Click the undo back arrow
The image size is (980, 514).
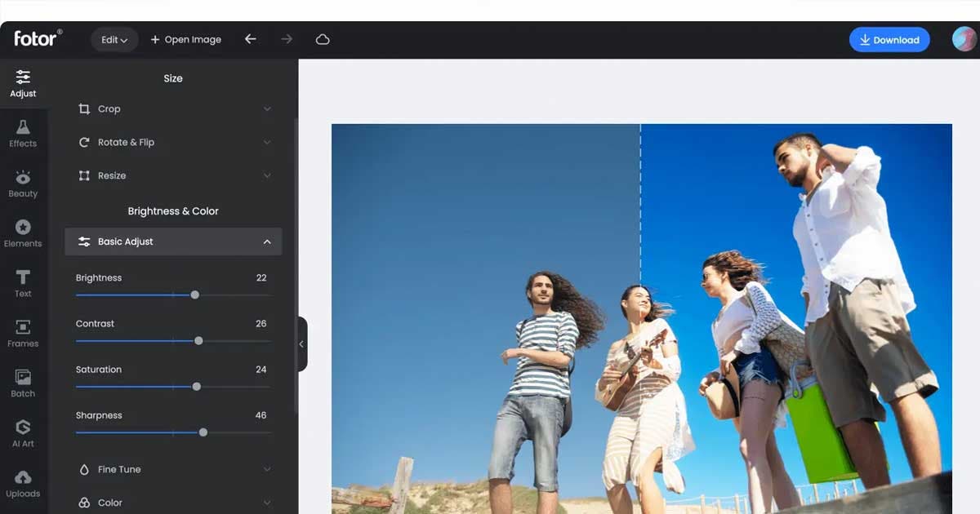point(251,39)
